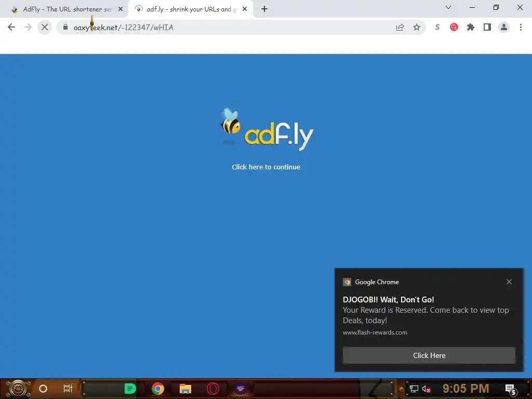Close the AdFly URL shortener tab
The image size is (532, 399).
point(121,9)
